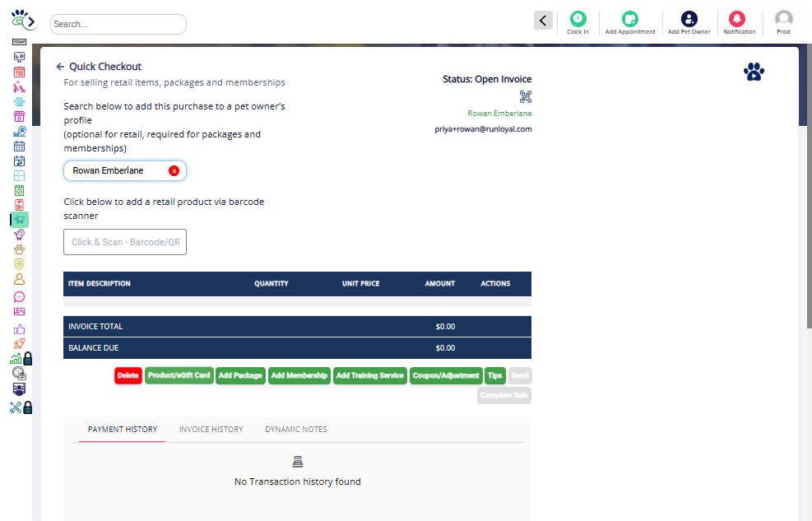Open the paw location pin icon
The width and height of the screenshot is (812, 521).
coord(19,132)
